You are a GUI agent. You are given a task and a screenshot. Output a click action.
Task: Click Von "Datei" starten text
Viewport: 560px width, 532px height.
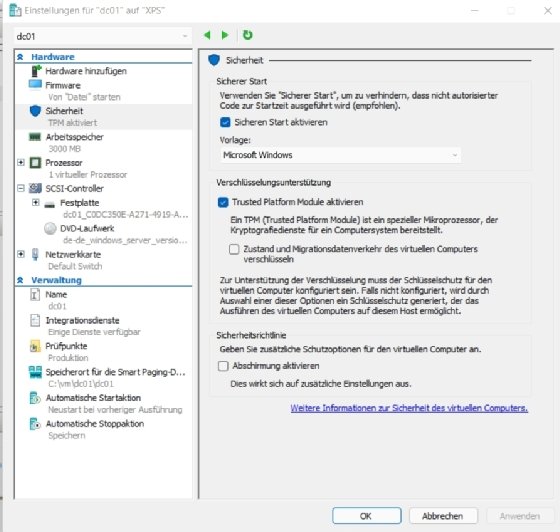pyautogui.click(x=84, y=97)
